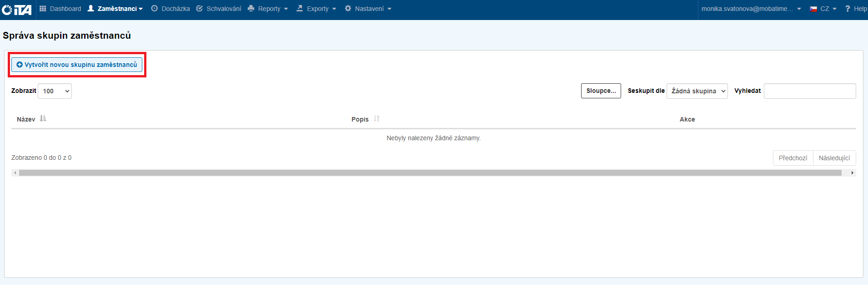
Task: Click the horizontal scrollbar right arrow
Action: tap(852, 173)
